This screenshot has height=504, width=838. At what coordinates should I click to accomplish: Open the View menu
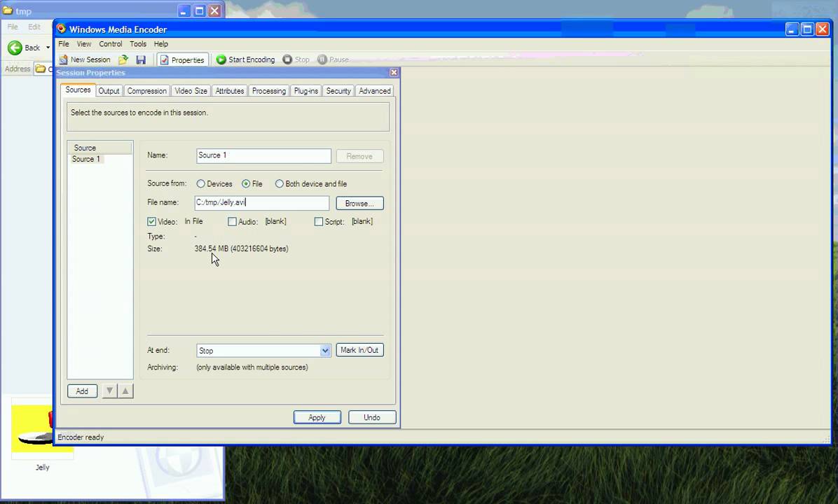84,44
